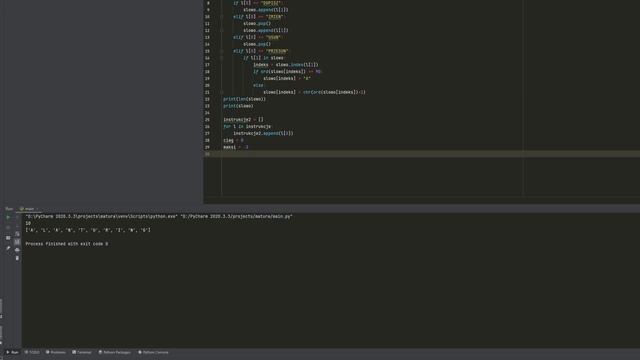Open the Problems tool window tab

(56, 352)
